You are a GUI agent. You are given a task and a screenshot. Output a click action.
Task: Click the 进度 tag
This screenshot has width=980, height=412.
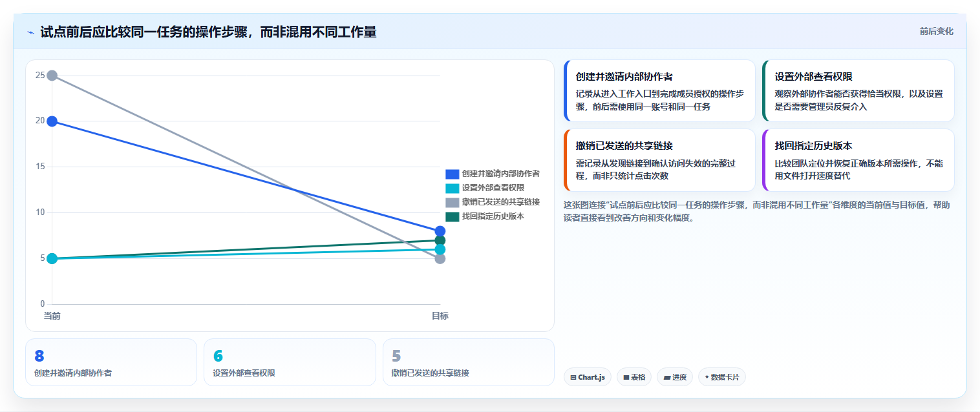(675, 377)
